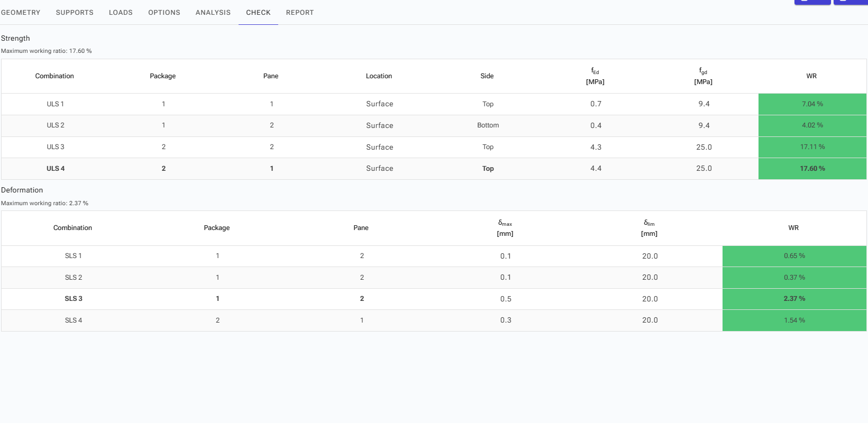Click the Side column header

pos(487,76)
